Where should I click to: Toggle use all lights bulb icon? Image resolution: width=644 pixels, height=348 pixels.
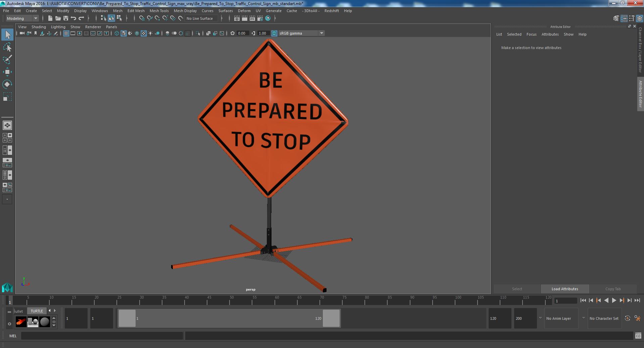pyautogui.click(x=150, y=33)
